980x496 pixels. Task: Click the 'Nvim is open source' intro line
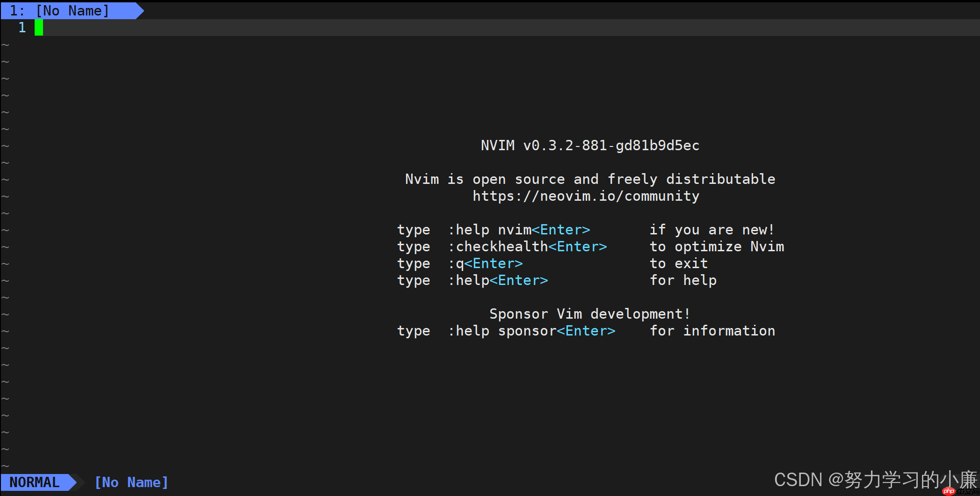coord(590,179)
